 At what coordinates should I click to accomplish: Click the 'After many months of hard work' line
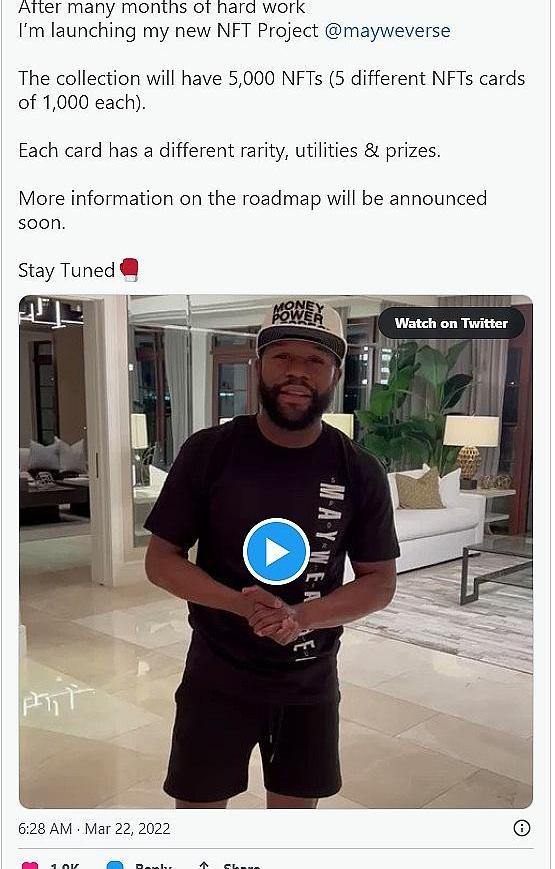pos(162,7)
